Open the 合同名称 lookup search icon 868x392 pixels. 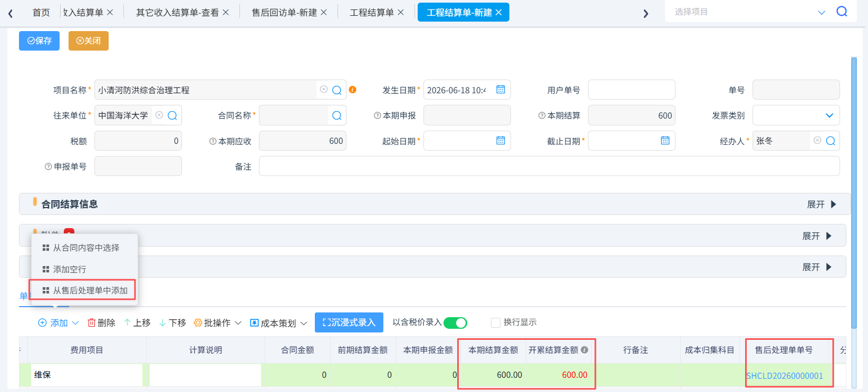pyautogui.click(x=337, y=115)
